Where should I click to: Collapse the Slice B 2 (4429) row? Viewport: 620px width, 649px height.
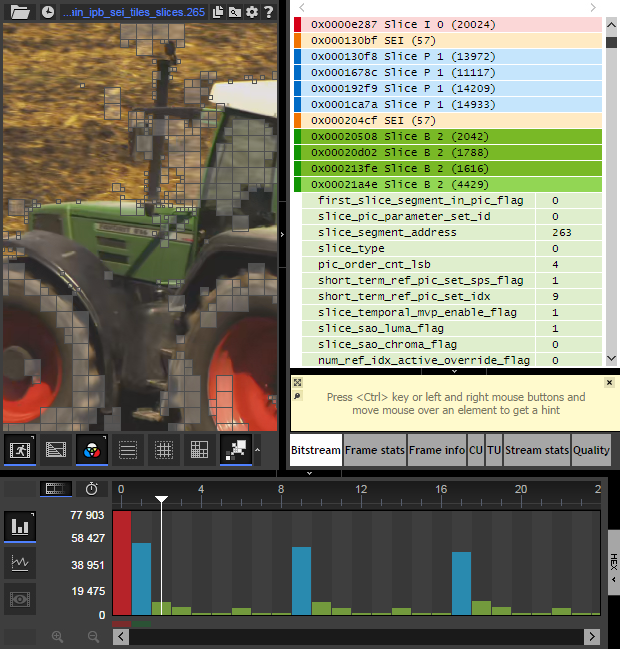[x=448, y=184]
